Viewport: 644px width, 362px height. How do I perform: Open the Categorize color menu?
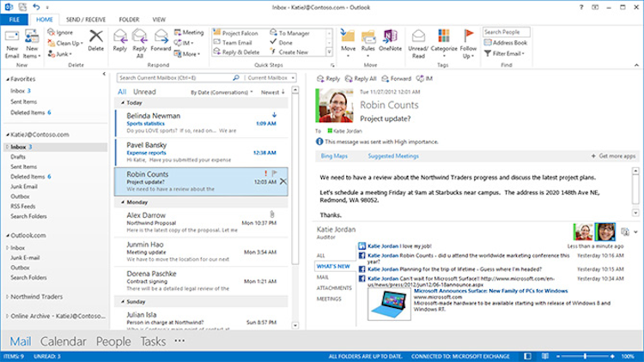(x=444, y=43)
